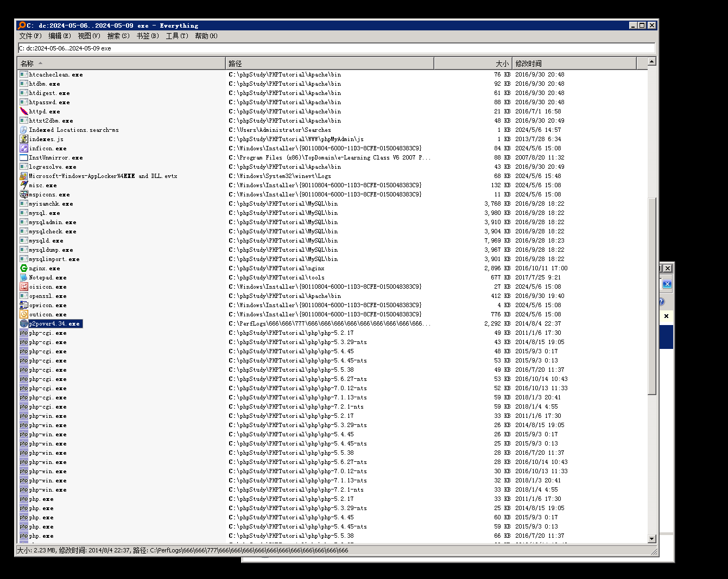The image size is (728, 579).
Task: Select the outicon.exe clock-style icon
Action: click(x=24, y=314)
